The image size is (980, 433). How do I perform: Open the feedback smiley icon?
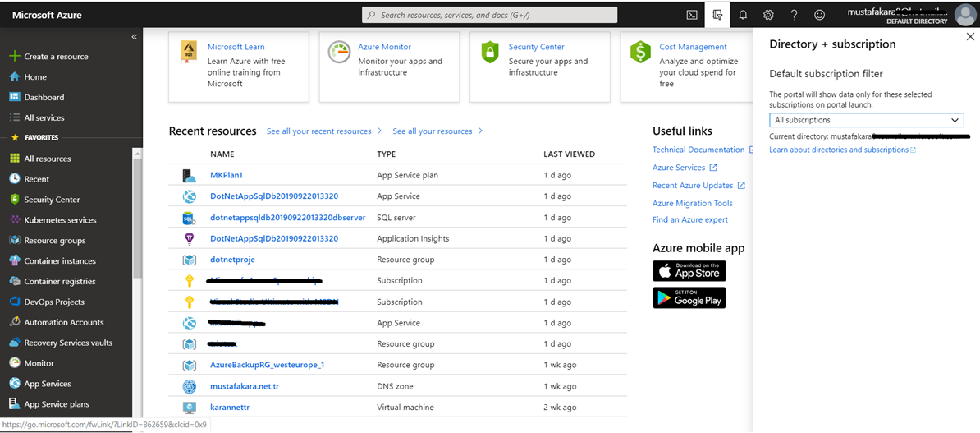click(x=819, y=15)
